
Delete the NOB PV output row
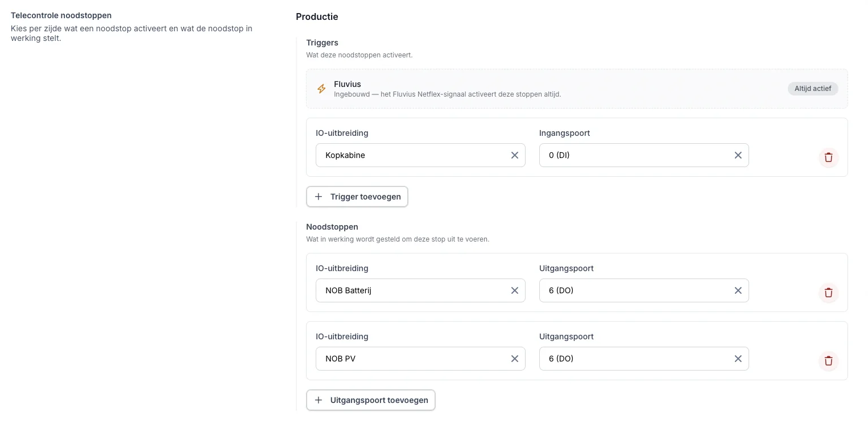tap(829, 361)
